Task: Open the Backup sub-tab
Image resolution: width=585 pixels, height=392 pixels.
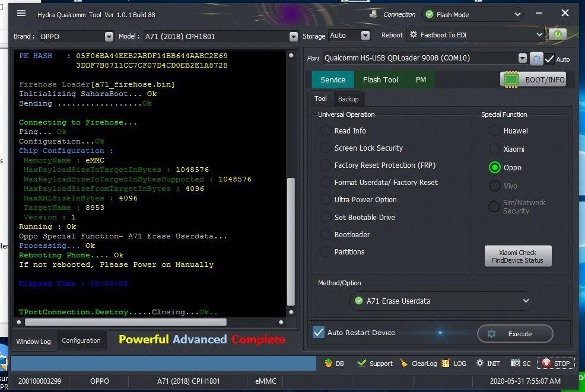Action: point(348,99)
